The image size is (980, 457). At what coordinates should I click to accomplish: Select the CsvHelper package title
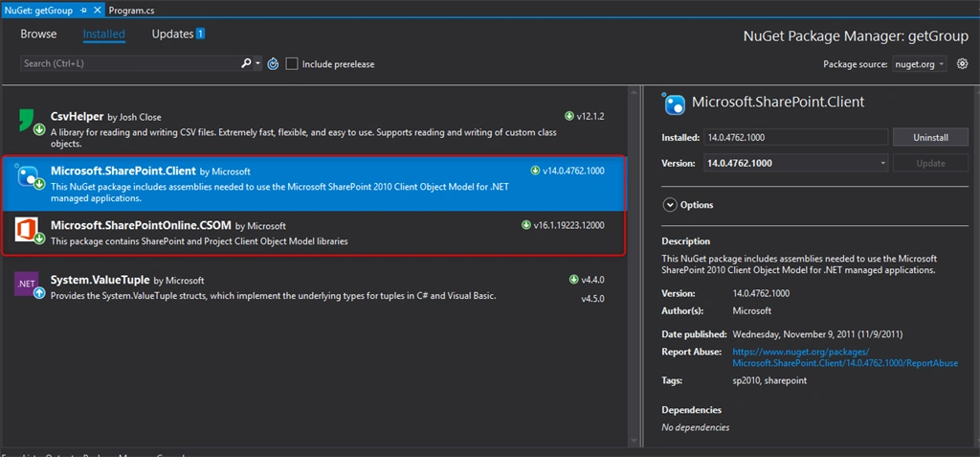point(77,117)
